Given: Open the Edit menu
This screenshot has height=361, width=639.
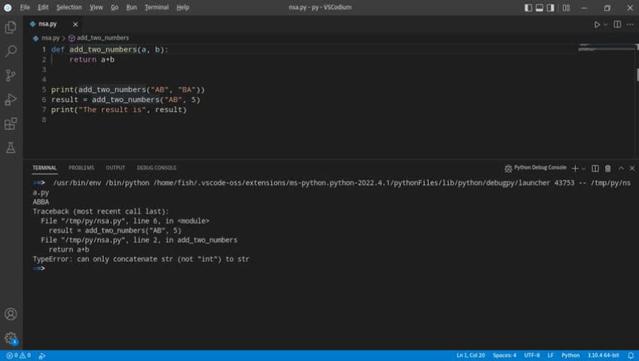Looking at the screenshot, I should (43, 7).
